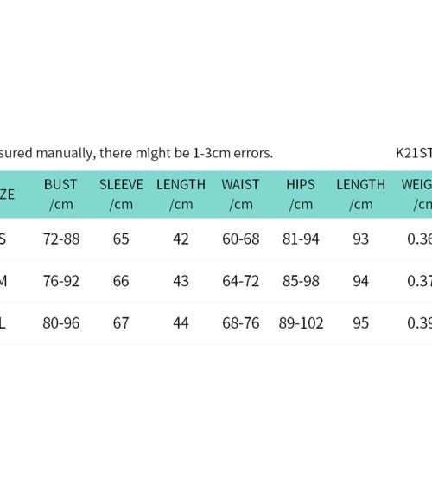This screenshot has width=432, height=504.
Task: Click the first LENGTH /cm header
Action: 181,195
